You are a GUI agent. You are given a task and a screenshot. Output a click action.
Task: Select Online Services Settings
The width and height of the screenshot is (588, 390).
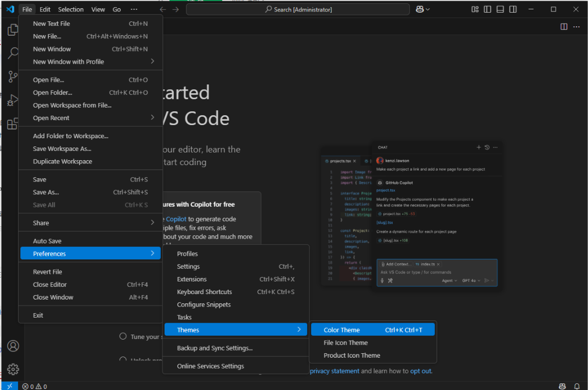click(x=235, y=366)
